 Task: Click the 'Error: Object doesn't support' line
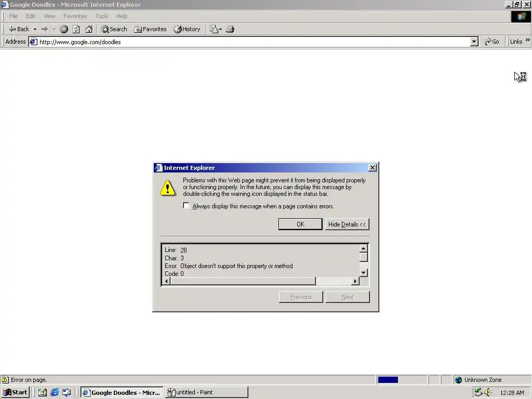(x=229, y=266)
